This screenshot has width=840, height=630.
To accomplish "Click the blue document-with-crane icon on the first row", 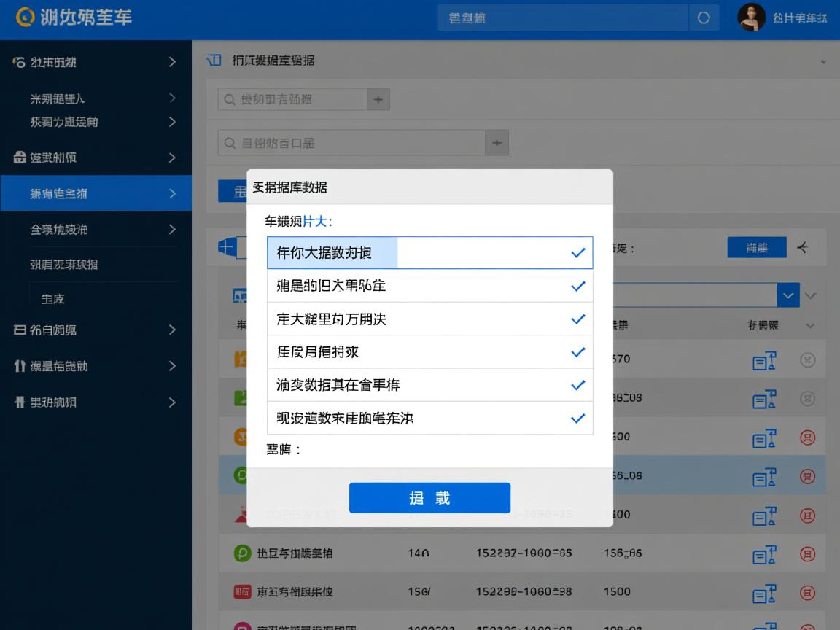I will click(763, 361).
